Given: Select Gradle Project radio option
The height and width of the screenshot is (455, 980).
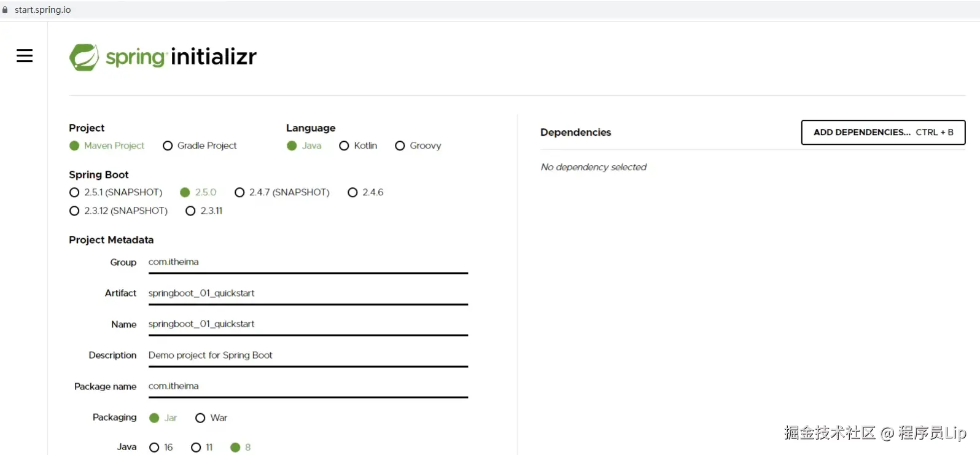Looking at the screenshot, I should coord(200,146).
